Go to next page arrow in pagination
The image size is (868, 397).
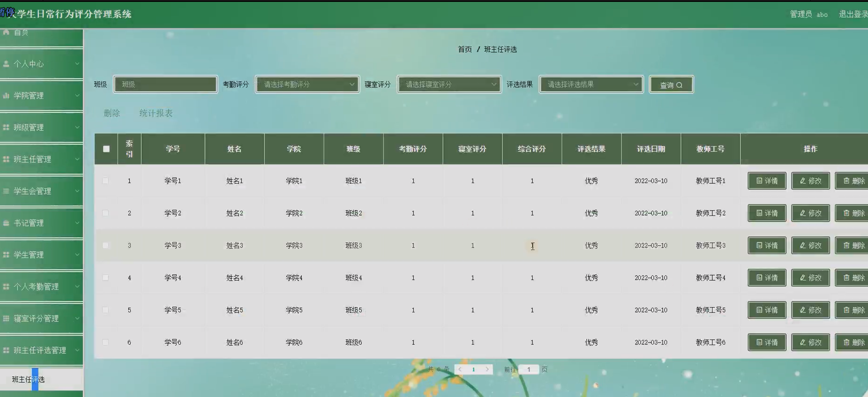[487, 369]
